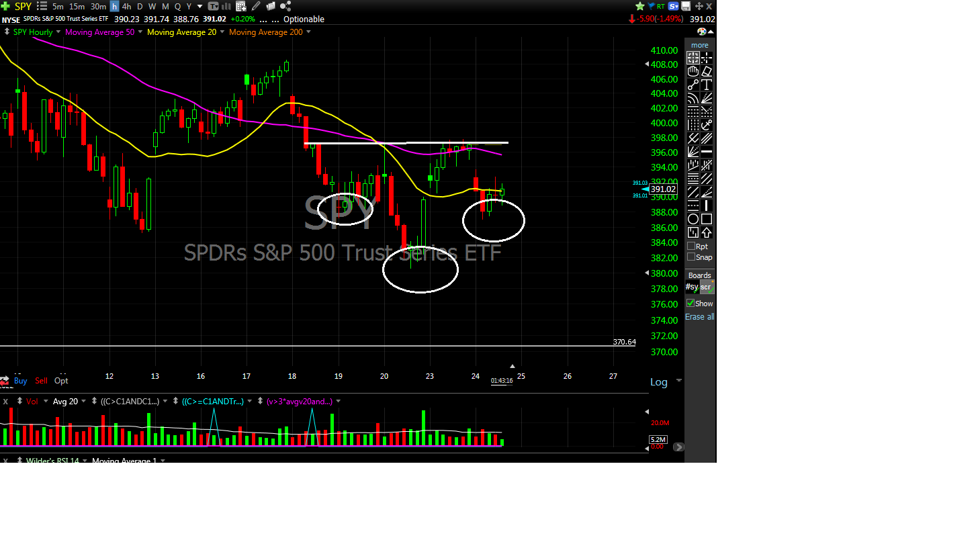980x546 pixels.
Task: Open the Log scale dropdown
Action: [x=679, y=381]
